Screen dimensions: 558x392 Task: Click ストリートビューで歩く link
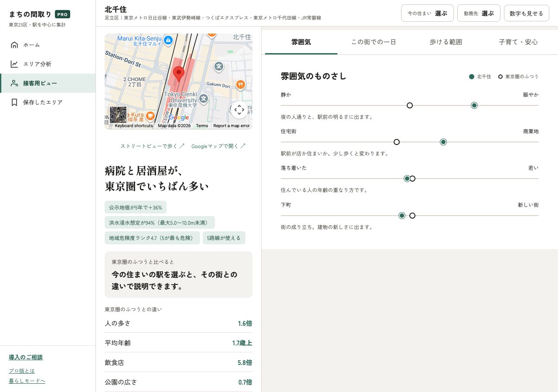click(x=153, y=146)
